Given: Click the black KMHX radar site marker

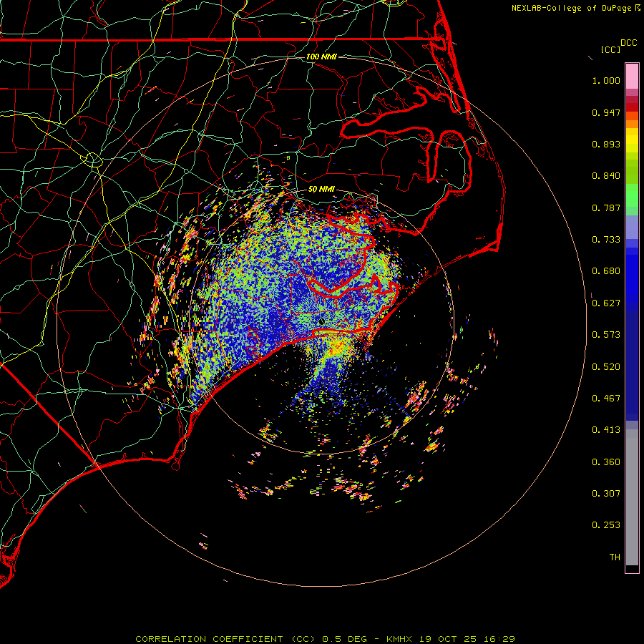Looking at the screenshot, I should [x=321, y=321].
